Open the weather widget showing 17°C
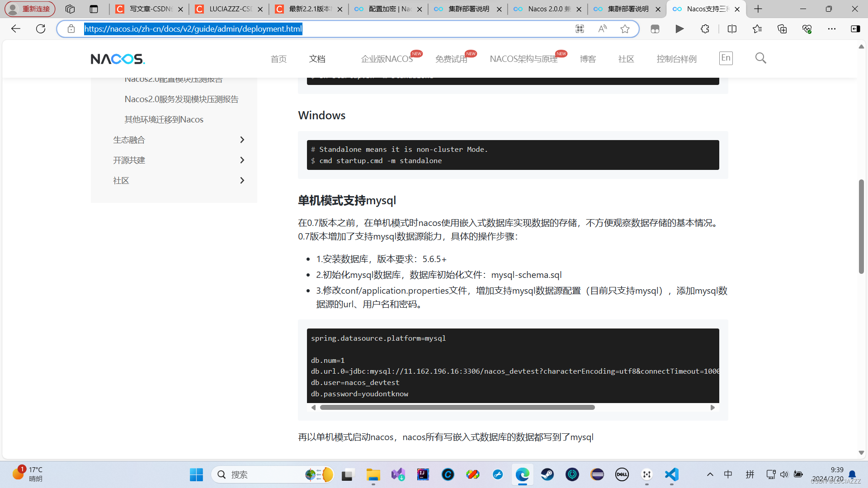 click(28, 474)
